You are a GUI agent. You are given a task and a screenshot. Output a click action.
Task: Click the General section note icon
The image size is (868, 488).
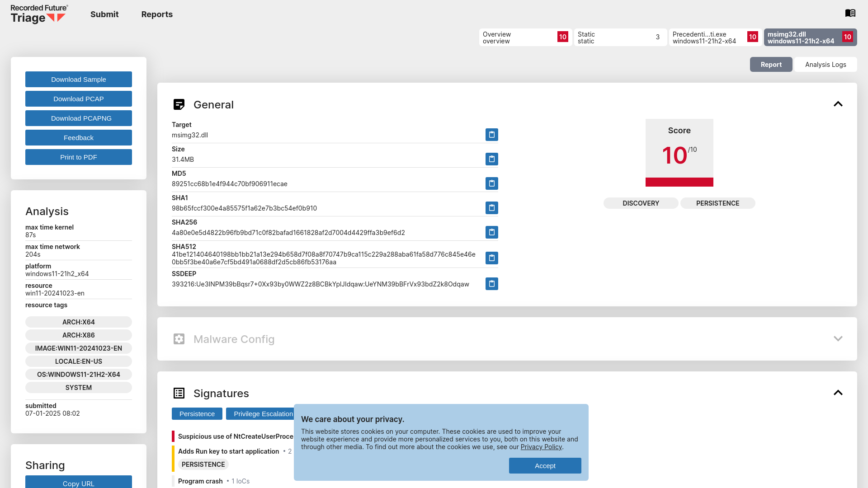[x=179, y=104]
